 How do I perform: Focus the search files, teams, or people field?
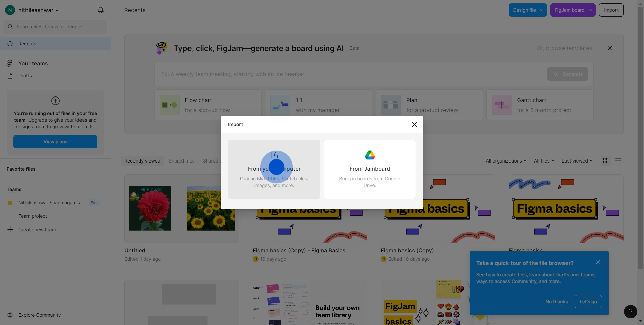[x=55, y=27]
